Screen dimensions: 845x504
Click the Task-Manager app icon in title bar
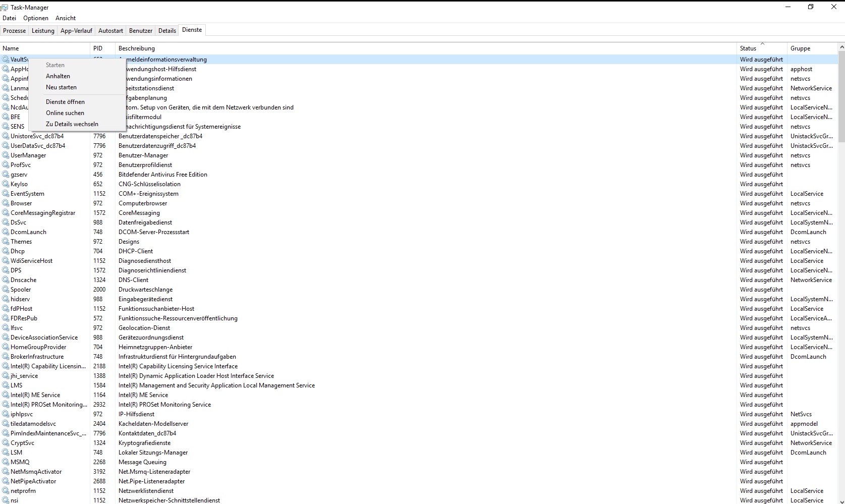point(5,7)
